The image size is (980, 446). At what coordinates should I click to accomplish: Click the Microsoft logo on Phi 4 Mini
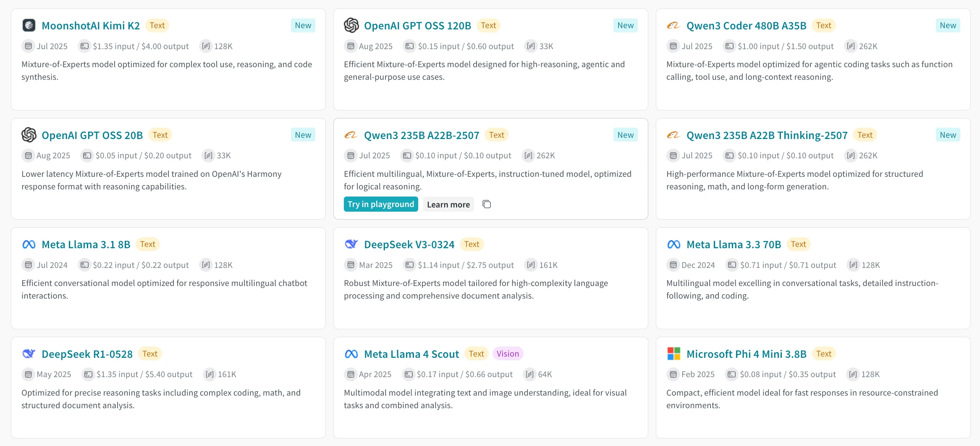pyautogui.click(x=673, y=354)
